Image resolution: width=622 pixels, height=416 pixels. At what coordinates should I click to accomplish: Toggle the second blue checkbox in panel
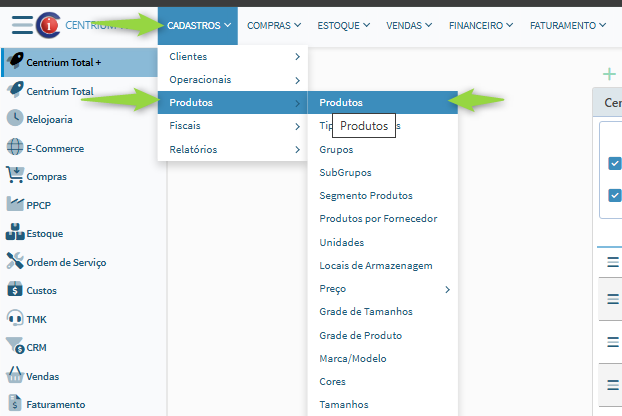tap(615, 195)
